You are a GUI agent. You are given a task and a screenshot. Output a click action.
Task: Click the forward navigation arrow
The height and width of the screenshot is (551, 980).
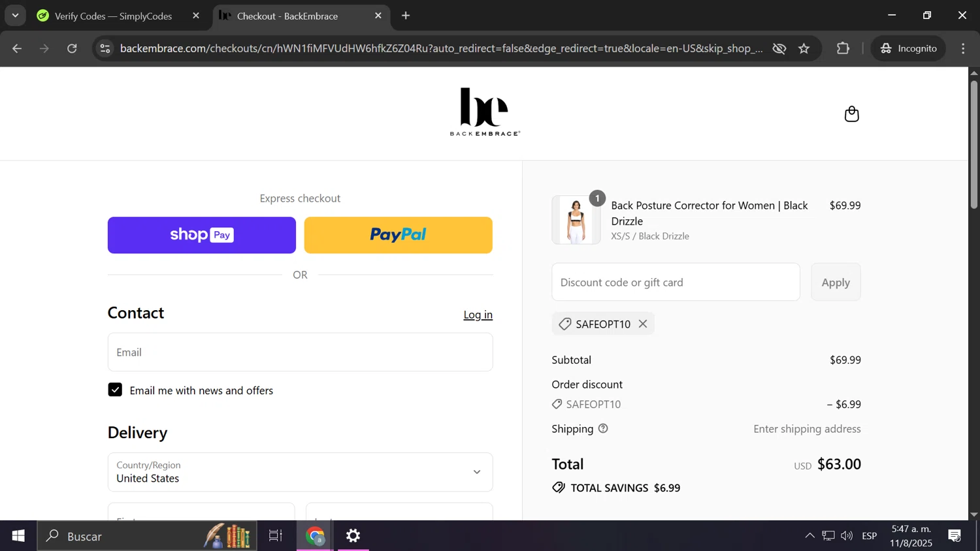44,48
